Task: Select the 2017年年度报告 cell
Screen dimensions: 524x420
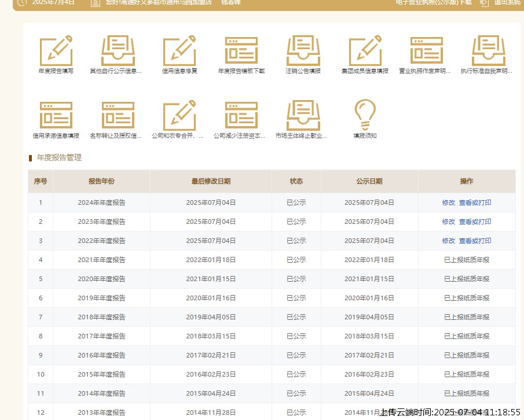Action: pyautogui.click(x=101, y=336)
